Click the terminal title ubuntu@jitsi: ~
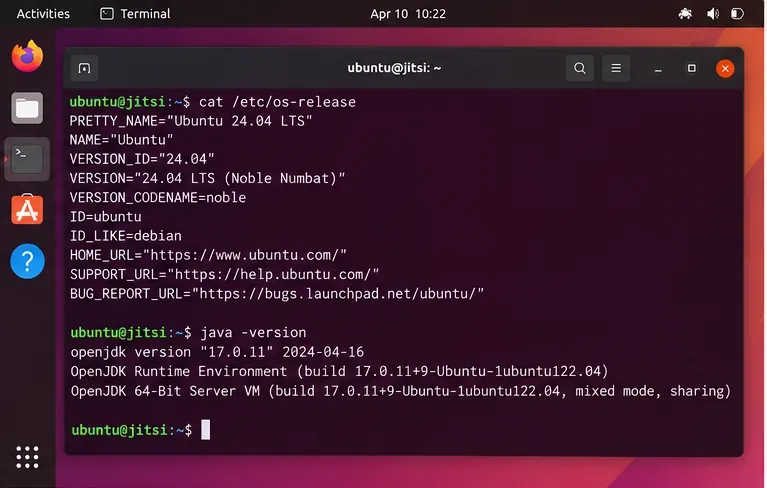Viewport: 767px width, 488px height. [x=394, y=68]
